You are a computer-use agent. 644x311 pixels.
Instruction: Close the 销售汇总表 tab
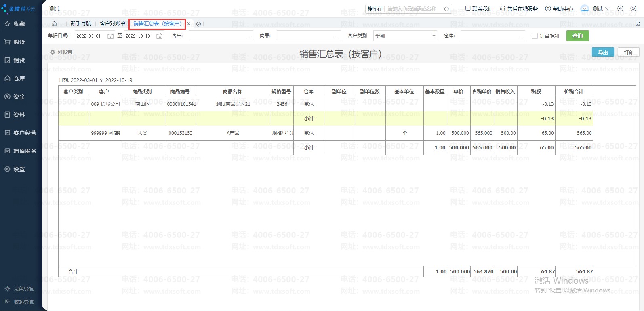(x=189, y=24)
